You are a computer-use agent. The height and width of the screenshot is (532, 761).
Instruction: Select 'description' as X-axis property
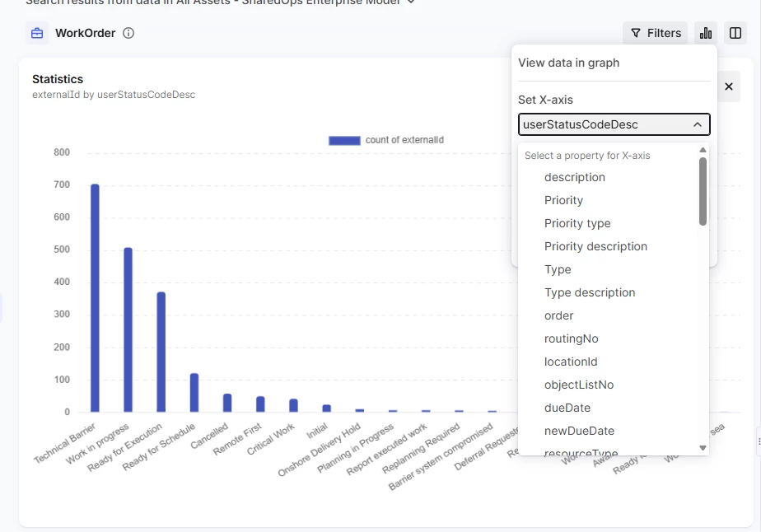click(x=574, y=177)
